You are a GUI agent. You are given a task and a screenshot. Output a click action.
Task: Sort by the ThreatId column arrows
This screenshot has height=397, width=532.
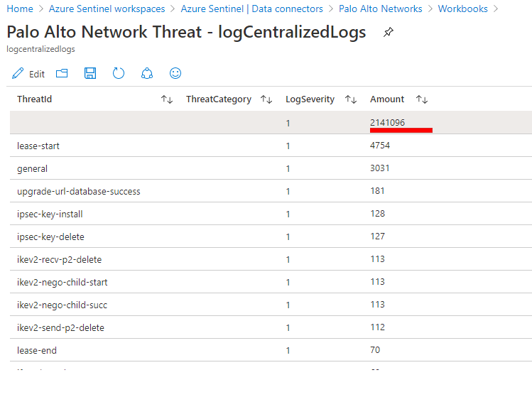(167, 99)
